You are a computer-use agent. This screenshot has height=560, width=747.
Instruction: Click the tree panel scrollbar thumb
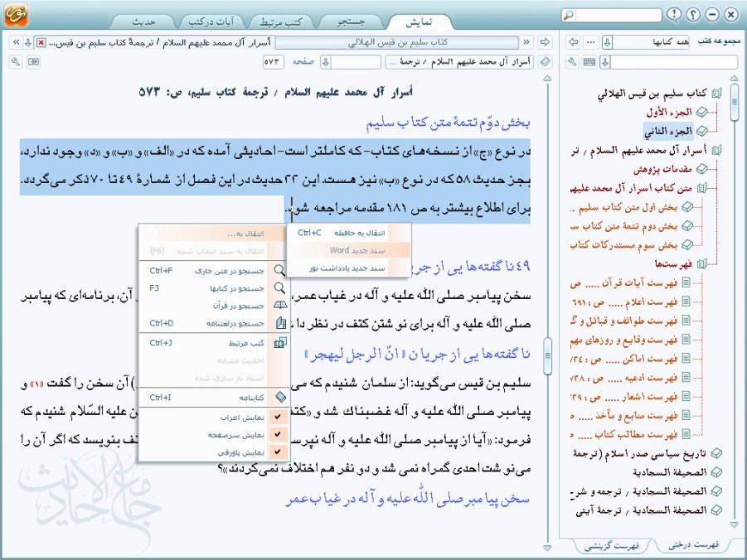click(x=734, y=101)
